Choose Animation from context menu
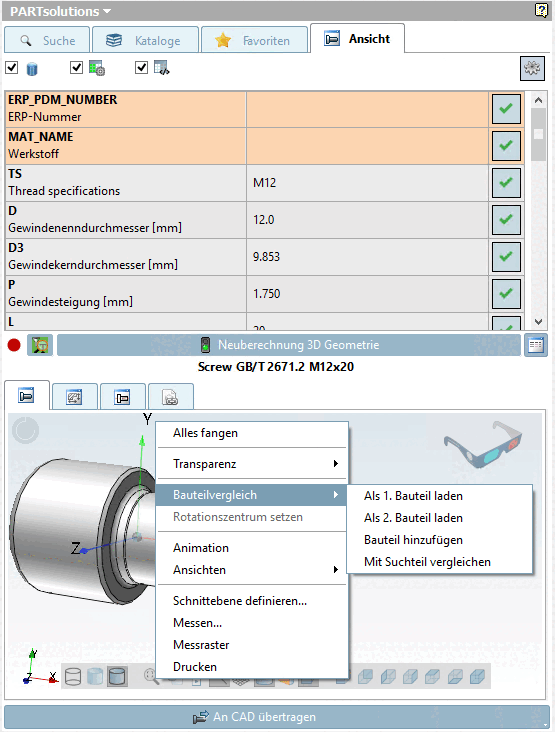 point(253,548)
